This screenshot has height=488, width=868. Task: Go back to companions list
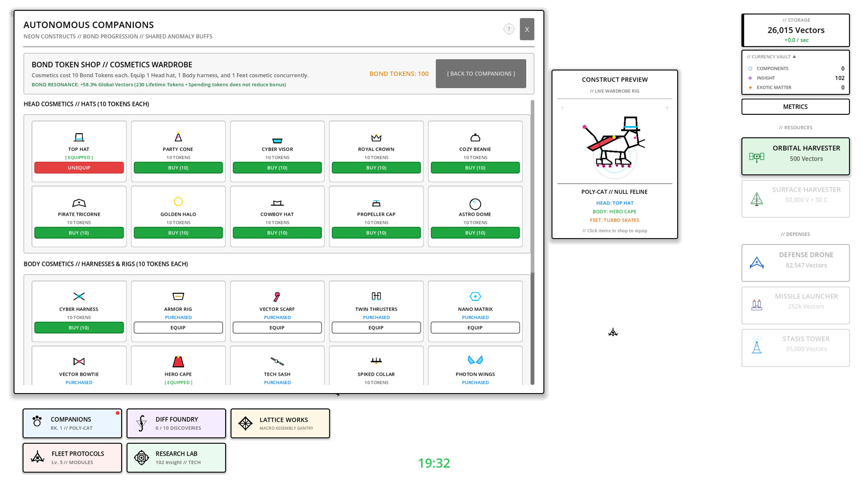tap(481, 74)
